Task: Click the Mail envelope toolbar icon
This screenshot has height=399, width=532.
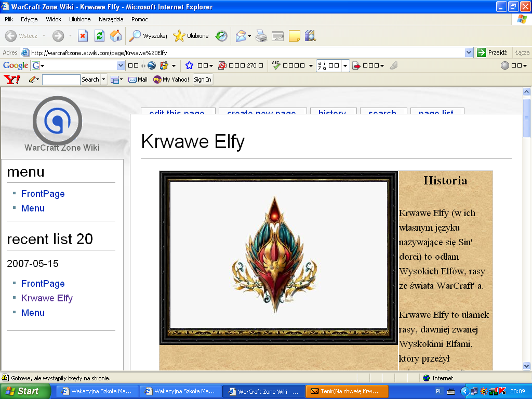Action: point(241,36)
